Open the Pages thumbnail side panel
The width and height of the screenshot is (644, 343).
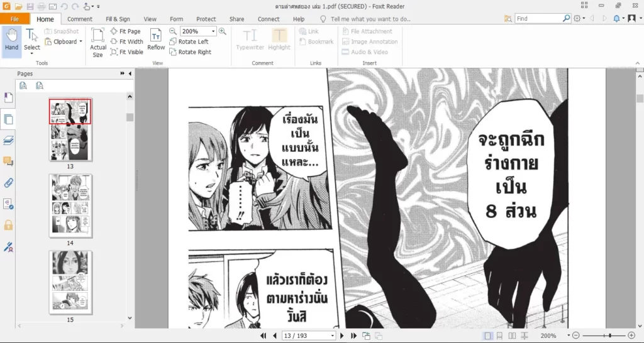(8, 119)
